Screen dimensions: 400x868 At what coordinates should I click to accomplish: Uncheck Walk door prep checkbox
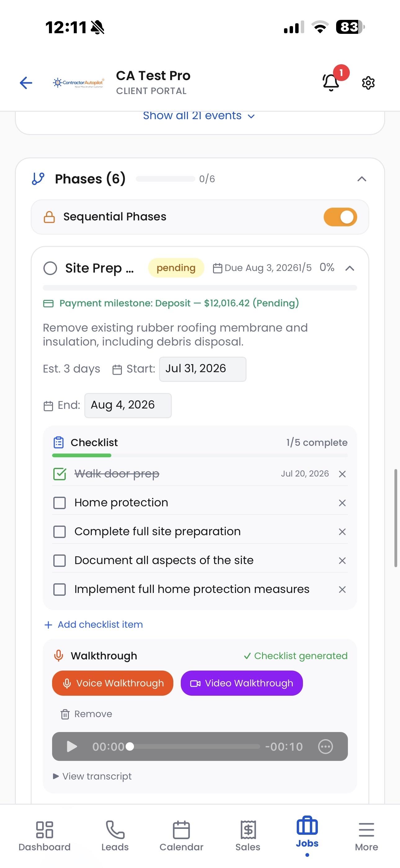tap(60, 474)
